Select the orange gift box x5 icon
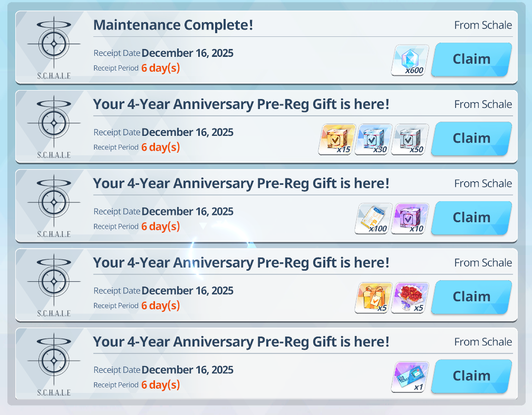532x415 pixels. coord(373,298)
